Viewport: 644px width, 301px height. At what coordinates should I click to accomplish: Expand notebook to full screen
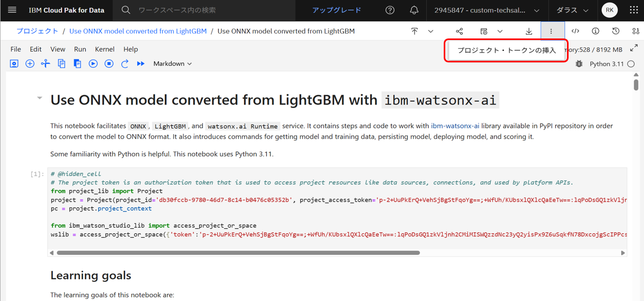634,48
